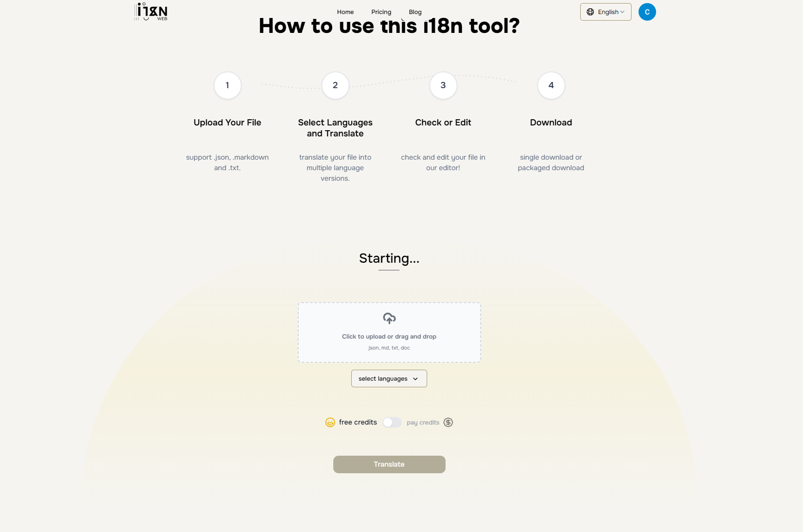Click the step 1 circle

pyautogui.click(x=227, y=85)
